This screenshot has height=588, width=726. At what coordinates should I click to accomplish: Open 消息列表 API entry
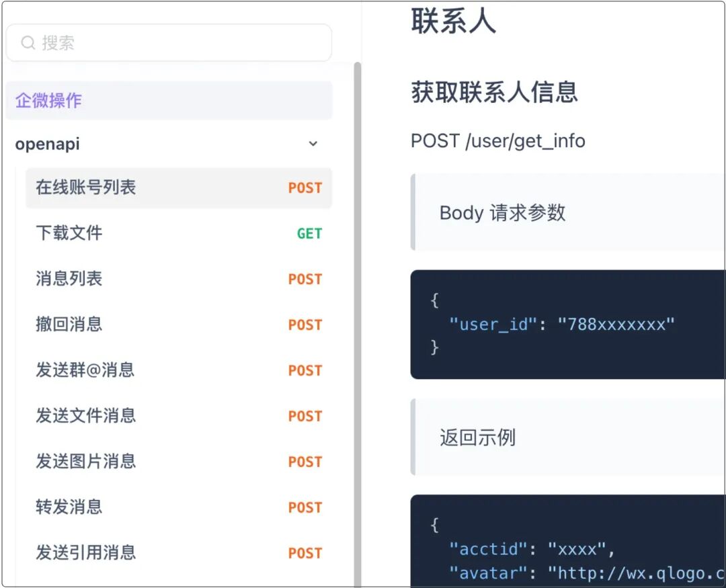point(179,279)
